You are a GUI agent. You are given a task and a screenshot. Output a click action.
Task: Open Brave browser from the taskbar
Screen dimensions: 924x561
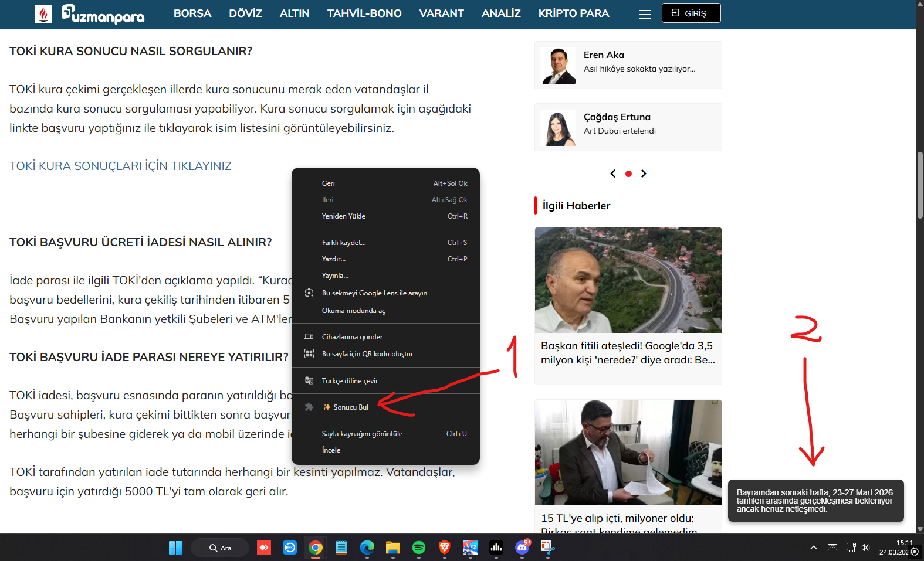[445, 548]
